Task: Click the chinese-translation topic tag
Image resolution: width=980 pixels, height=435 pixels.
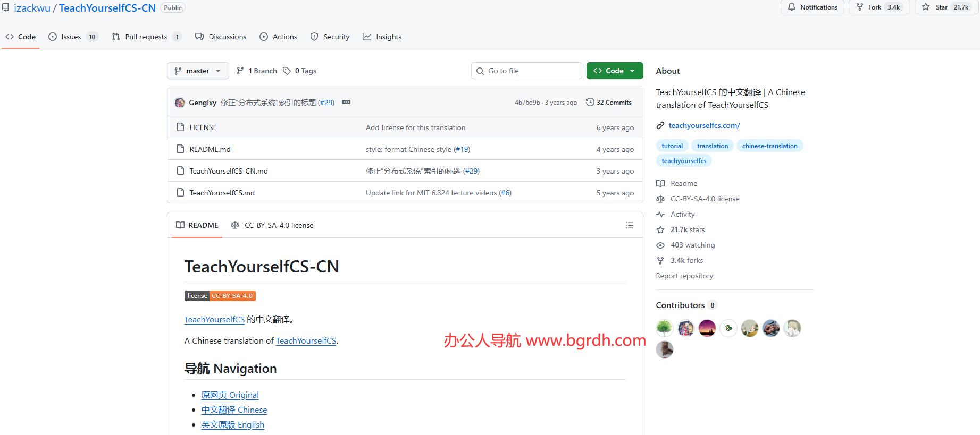Action: (769, 146)
